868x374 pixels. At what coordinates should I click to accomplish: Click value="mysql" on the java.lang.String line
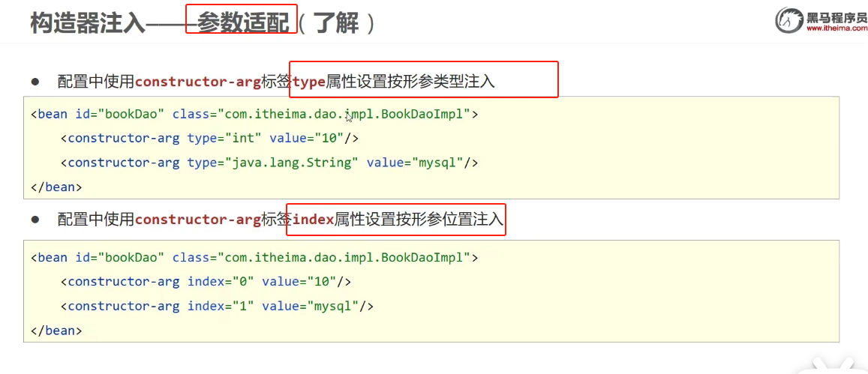[x=415, y=163]
